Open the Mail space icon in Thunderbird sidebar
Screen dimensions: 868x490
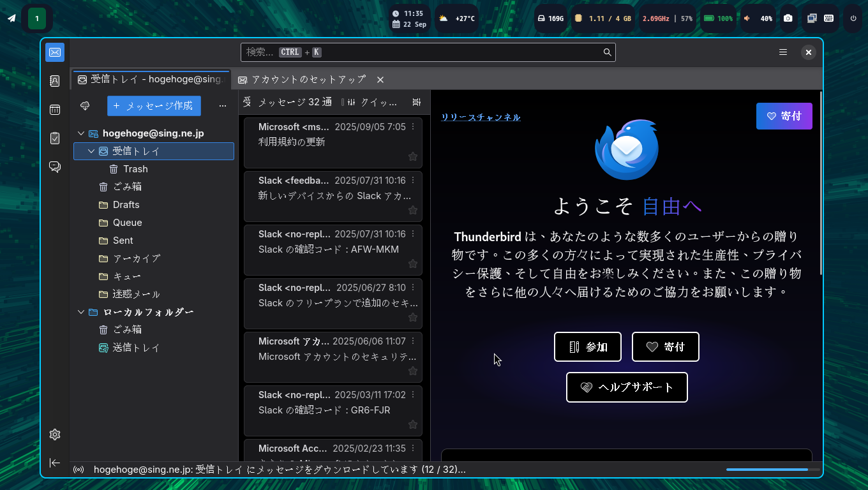55,52
